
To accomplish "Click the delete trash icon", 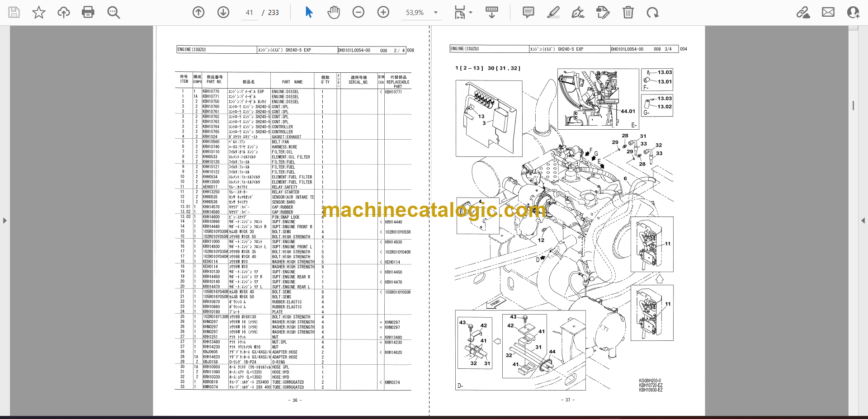I will coord(628,12).
